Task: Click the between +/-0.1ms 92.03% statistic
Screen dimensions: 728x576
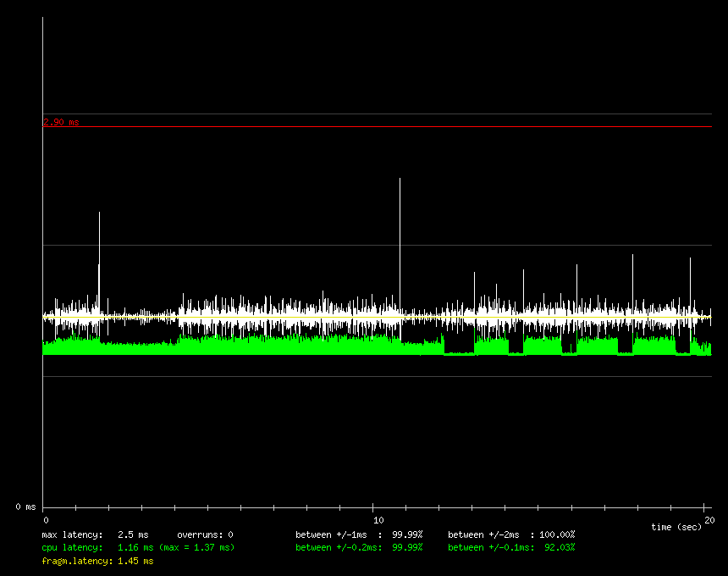Action: click(x=511, y=548)
